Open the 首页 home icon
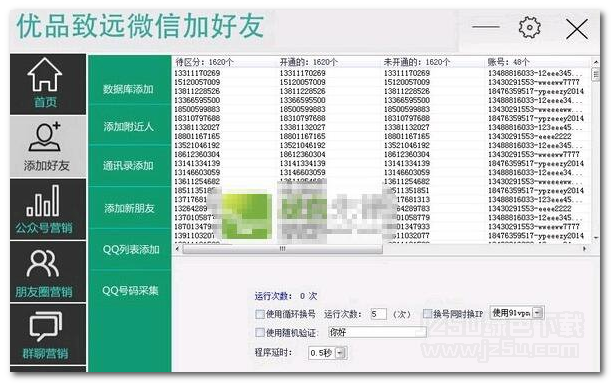The image size is (611, 383). tap(45, 74)
